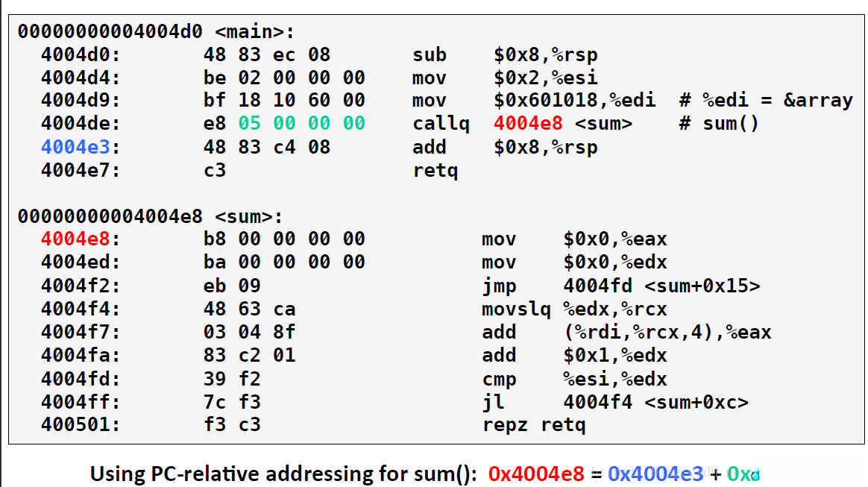Viewport: 868px width, 487px height.
Task: Click the jump target '4004fd <sum+0x15>'
Action: (x=662, y=286)
